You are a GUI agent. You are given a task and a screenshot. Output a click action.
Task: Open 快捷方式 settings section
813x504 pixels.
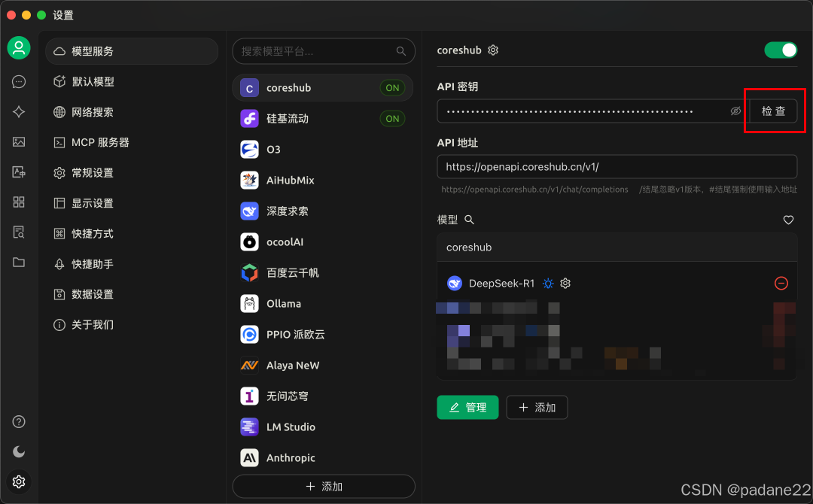132,234
